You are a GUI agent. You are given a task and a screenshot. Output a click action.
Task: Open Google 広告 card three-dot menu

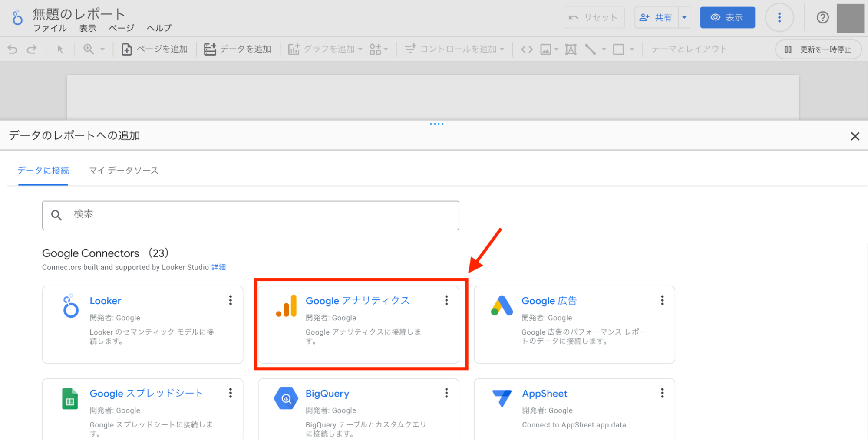tap(662, 300)
